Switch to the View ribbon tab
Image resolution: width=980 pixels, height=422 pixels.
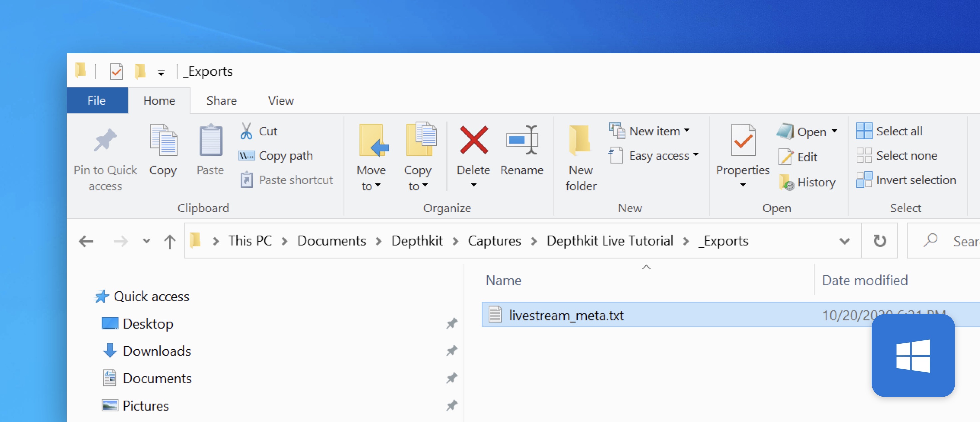click(280, 101)
